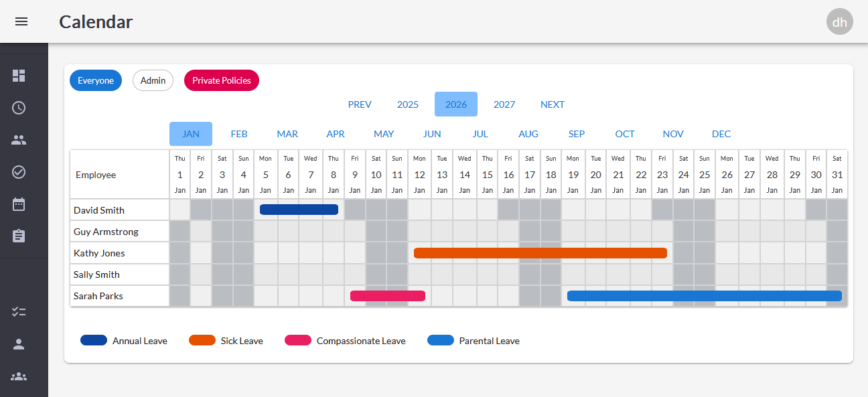Open the two-person people icon in sidebar
The image size is (868, 397).
pyautogui.click(x=19, y=140)
